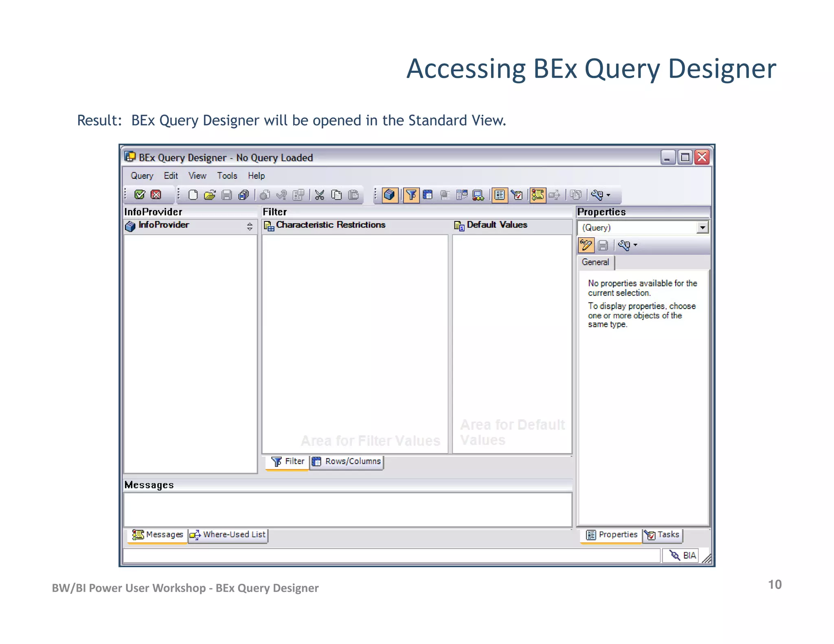Click the Paste clipboard icon
Image resolution: width=834 pixels, height=644 pixels.
[x=353, y=195]
